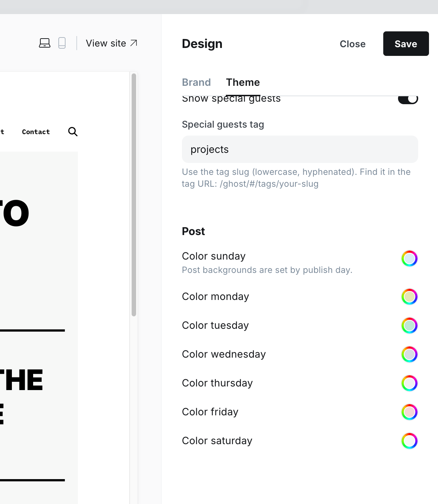Viewport: 438px width, 504px height.
Task: Open Color sunday color picker
Action: (409, 258)
